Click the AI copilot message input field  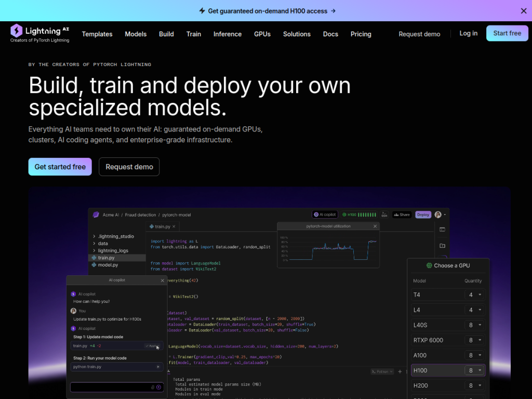117,387
